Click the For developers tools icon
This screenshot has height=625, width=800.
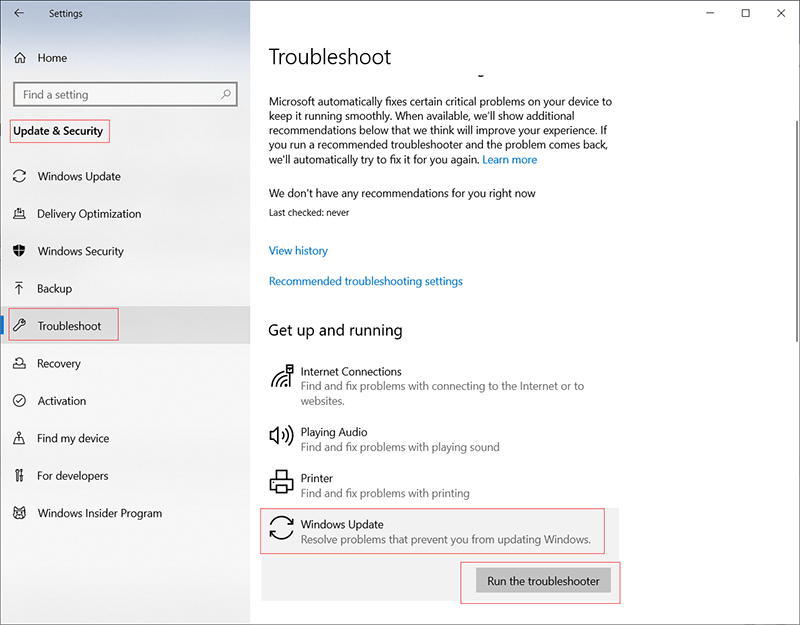[x=19, y=476]
